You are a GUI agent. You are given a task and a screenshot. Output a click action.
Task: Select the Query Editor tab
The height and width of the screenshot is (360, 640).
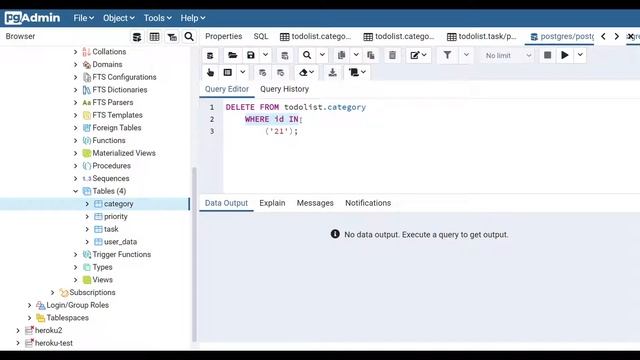[227, 89]
